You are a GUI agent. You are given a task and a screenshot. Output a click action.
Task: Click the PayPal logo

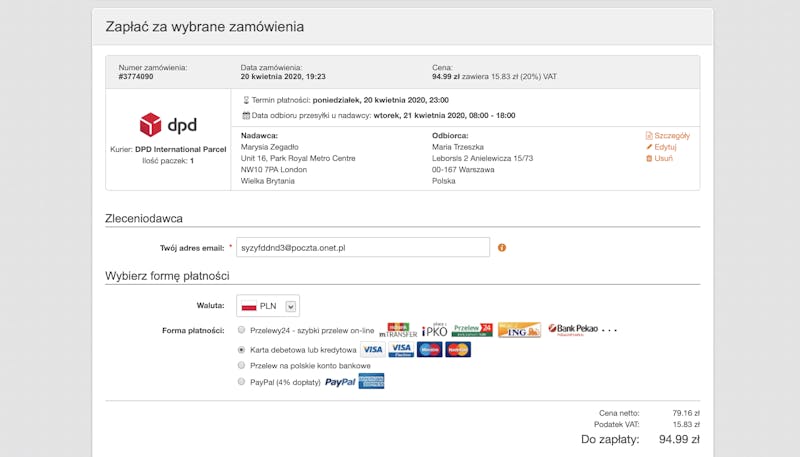pyautogui.click(x=340, y=382)
